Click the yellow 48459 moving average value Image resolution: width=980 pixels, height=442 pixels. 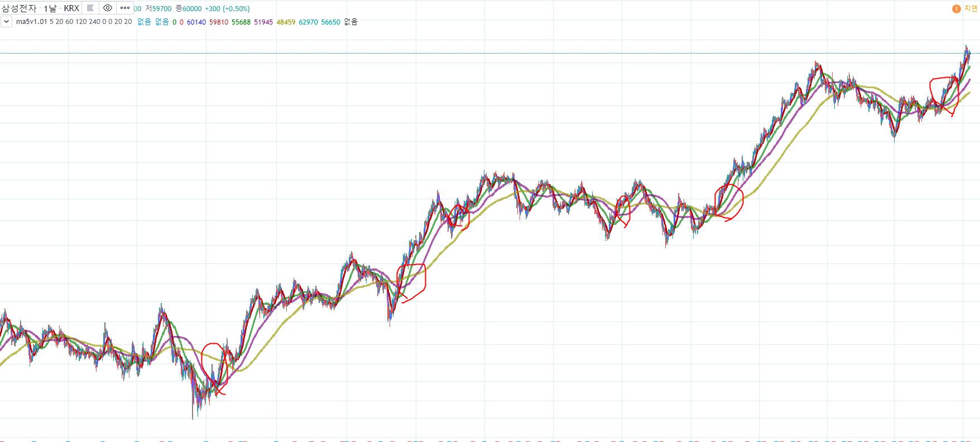click(286, 22)
